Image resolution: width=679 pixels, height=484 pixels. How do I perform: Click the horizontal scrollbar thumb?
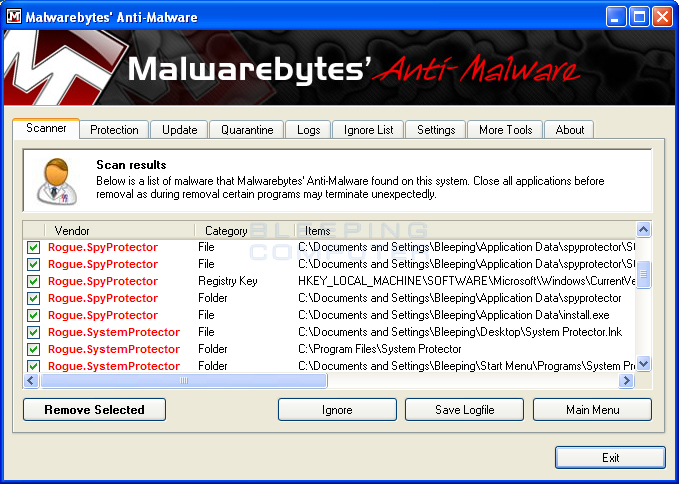(184, 381)
